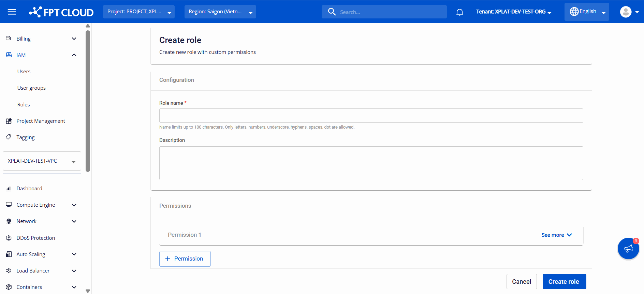Click the sidebar scroll up arrow

[x=88, y=26]
